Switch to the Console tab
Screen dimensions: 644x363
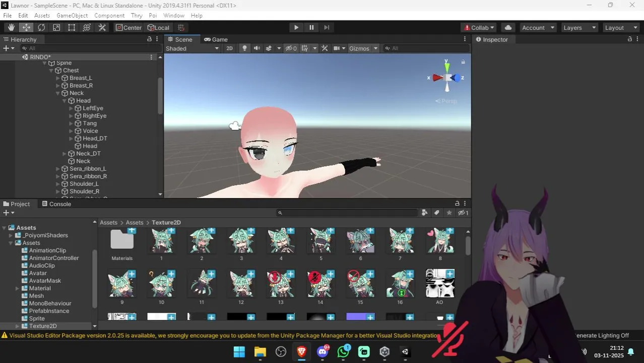pos(56,204)
